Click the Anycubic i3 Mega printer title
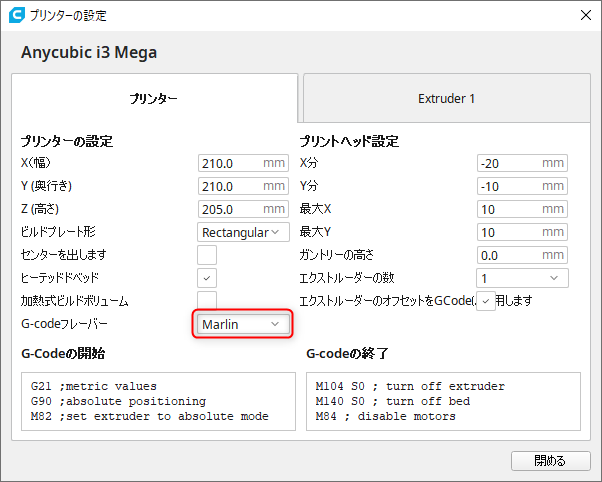This screenshot has width=602, height=482. [89, 52]
